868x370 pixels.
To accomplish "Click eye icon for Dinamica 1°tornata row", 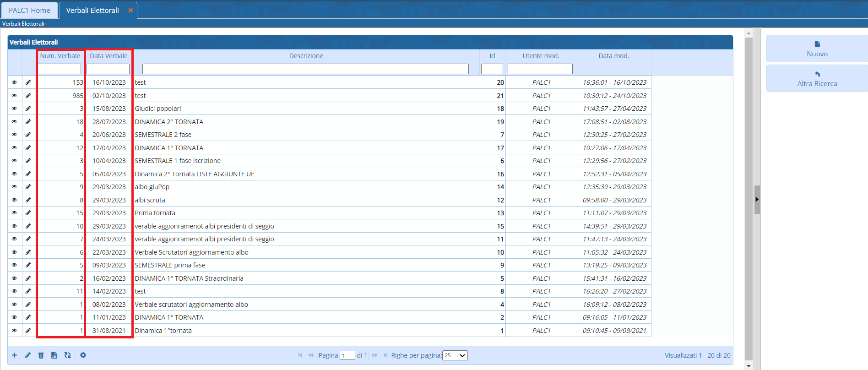I will point(15,331).
